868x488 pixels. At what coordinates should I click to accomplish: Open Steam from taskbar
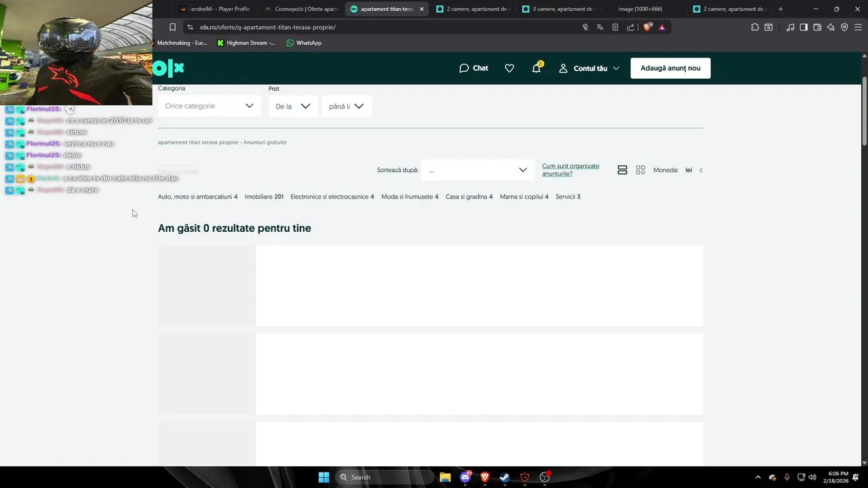pyautogui.click(x=505, y=477)
